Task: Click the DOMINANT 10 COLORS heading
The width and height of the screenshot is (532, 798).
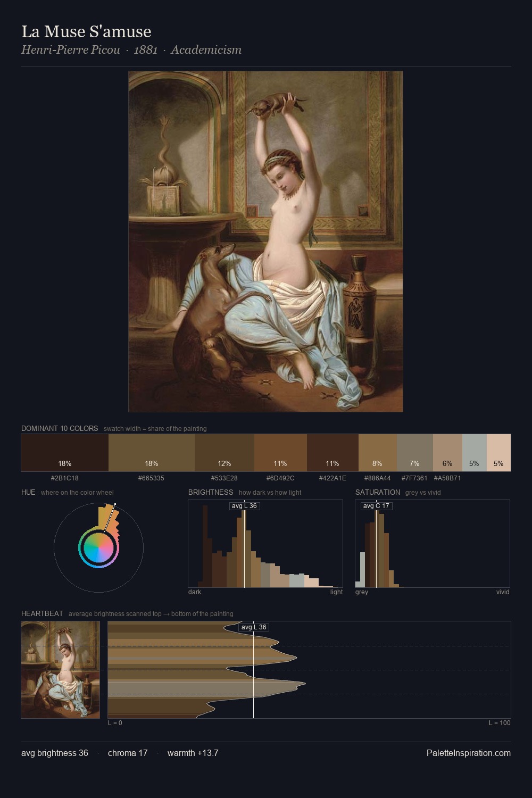Action: [x=60, y=428]
